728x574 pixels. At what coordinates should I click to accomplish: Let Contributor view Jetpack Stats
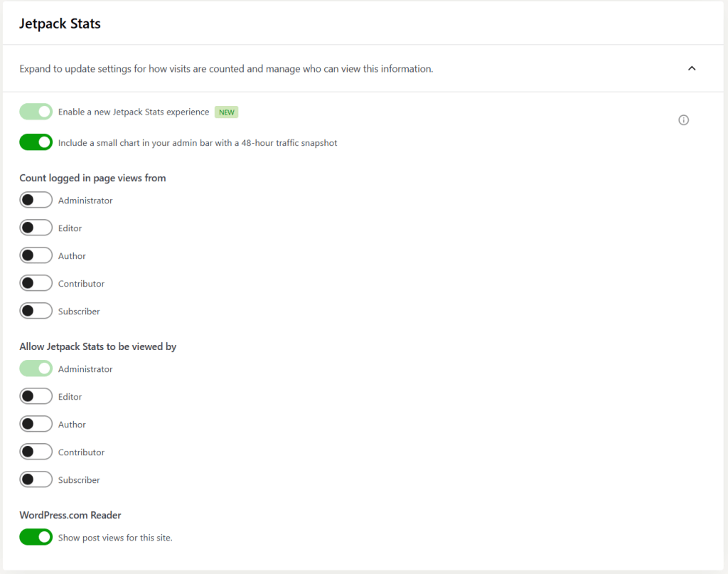(36, 452)
